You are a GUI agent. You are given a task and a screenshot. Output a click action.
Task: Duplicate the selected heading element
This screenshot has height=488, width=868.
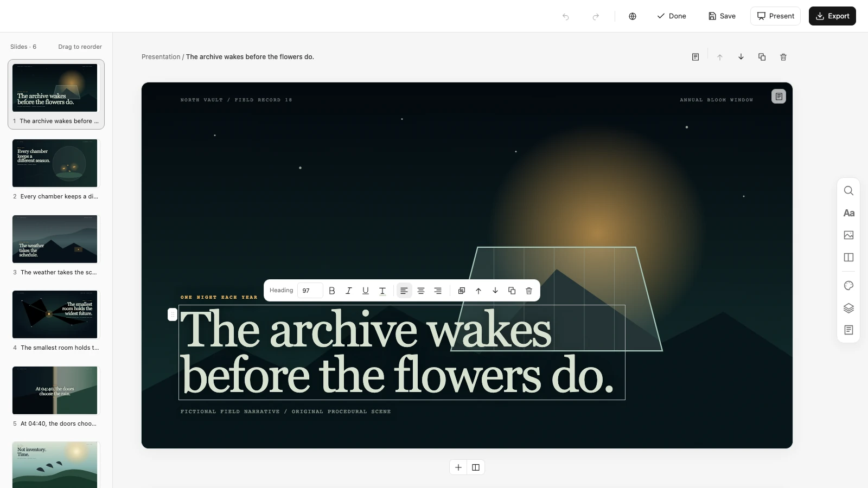512,291
